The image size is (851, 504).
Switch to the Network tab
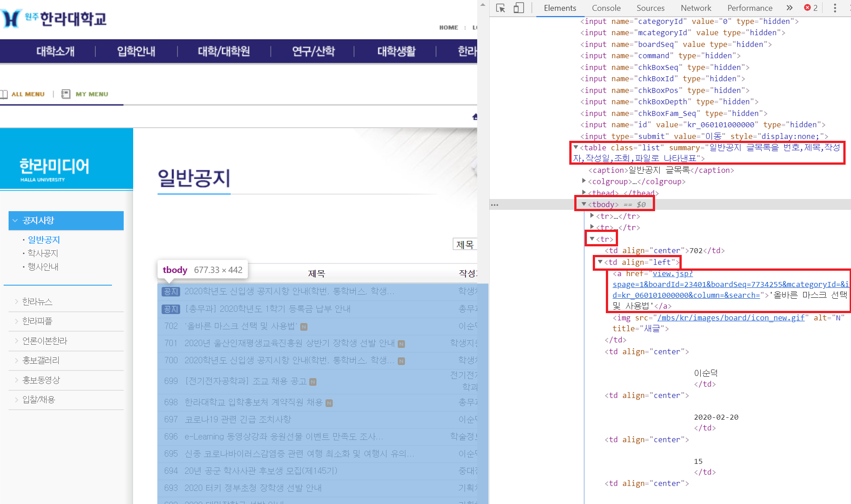point(696,8)
